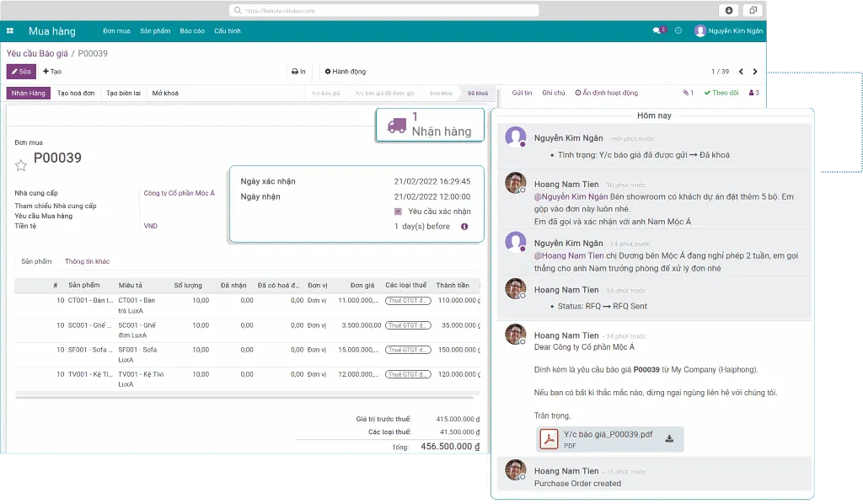Expand Nguyễn Kim Ngân user menu

(x=728, y=30)
